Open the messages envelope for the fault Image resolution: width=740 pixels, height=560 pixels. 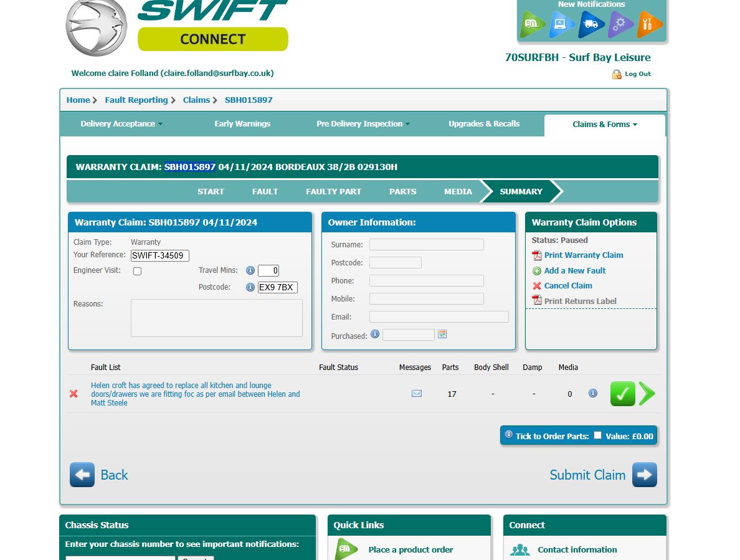(x=417, y=394)
